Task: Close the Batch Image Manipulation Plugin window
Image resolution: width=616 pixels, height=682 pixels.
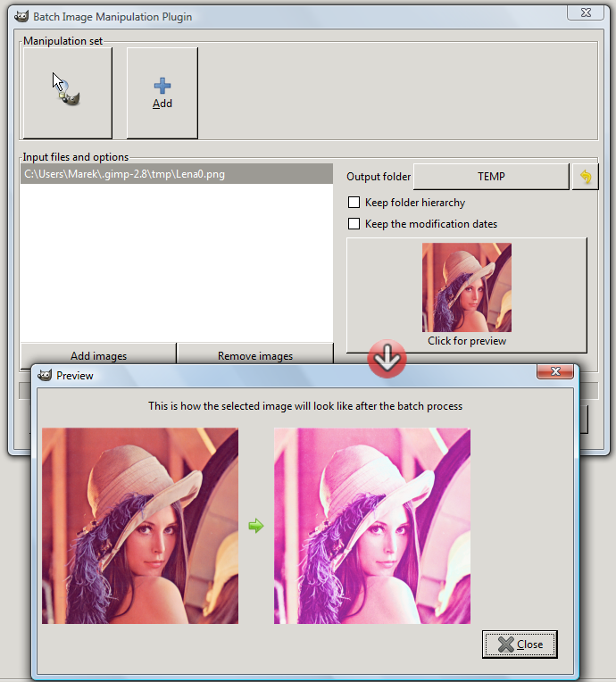Action: (x=586, y=12)
